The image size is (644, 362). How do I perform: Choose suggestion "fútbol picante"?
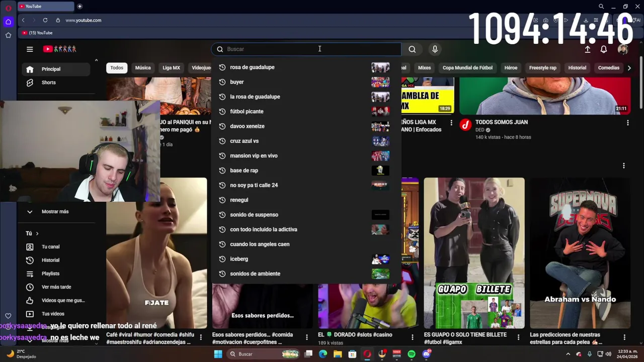point(306,111)
